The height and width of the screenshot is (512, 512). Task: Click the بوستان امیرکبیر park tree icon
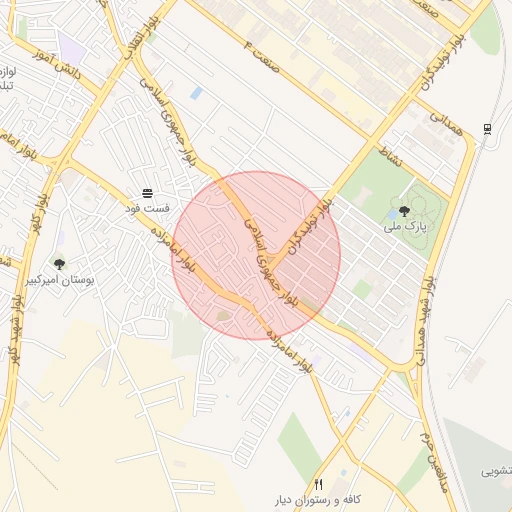[59, 264]
